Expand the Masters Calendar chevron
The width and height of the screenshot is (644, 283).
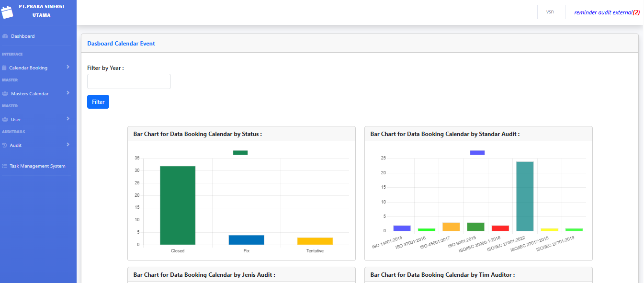68,93
